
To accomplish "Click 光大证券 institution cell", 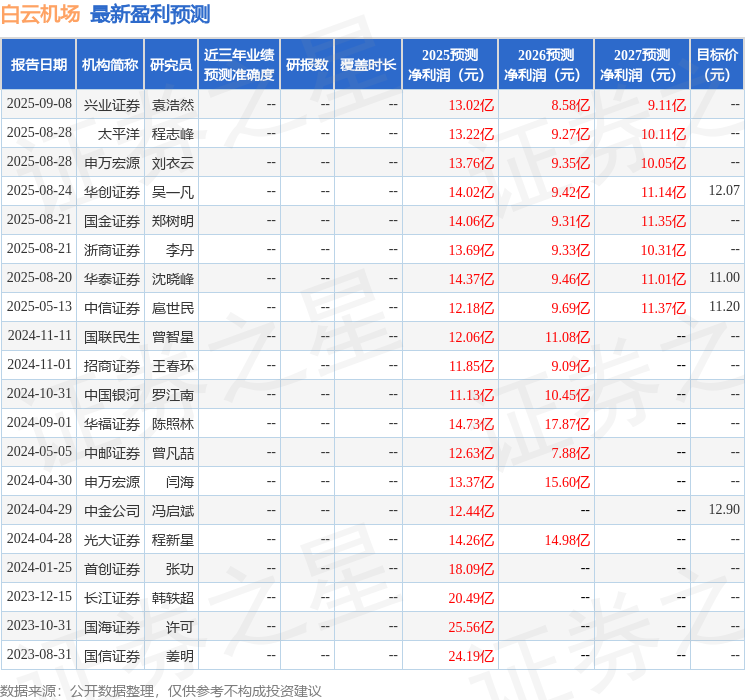I will [x=112, y=540].
